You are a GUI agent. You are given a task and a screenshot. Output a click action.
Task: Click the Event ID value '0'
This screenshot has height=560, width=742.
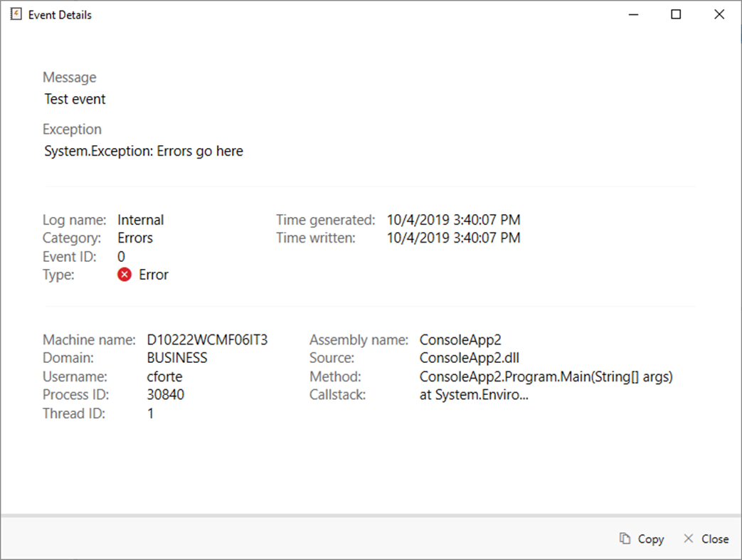pyautogui.click(x=120, y=256)
